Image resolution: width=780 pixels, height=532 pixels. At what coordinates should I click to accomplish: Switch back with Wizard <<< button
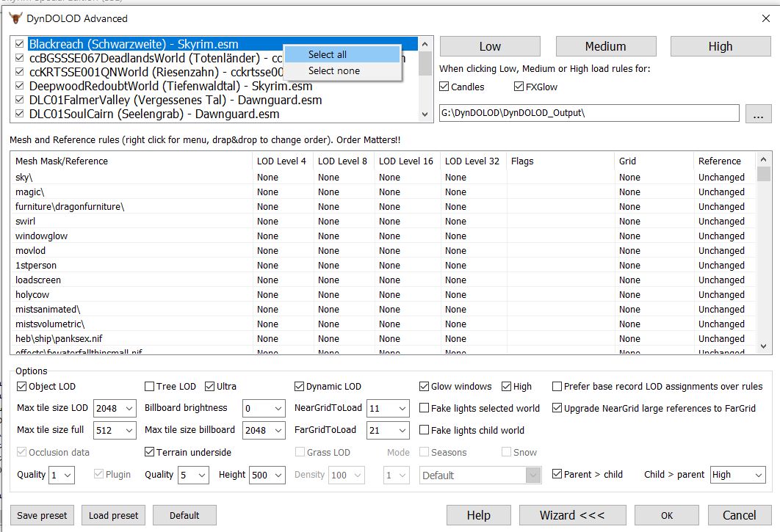click(572, 515)
